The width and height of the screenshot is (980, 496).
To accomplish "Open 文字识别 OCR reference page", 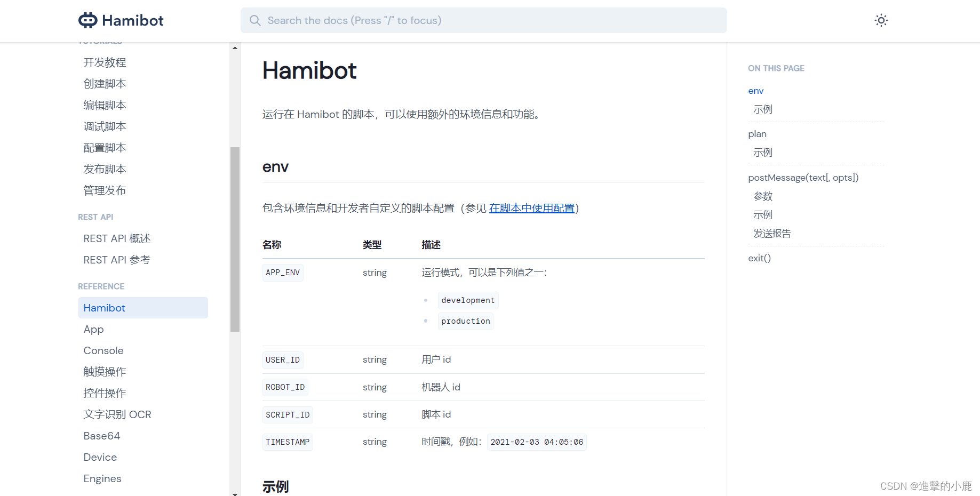I will [117, 414].
